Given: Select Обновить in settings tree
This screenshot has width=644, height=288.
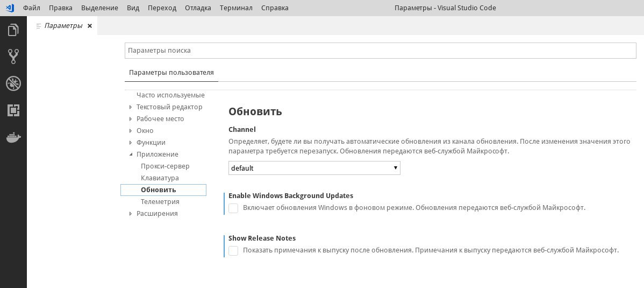Looking at the screenshot, I should (163, 189).
